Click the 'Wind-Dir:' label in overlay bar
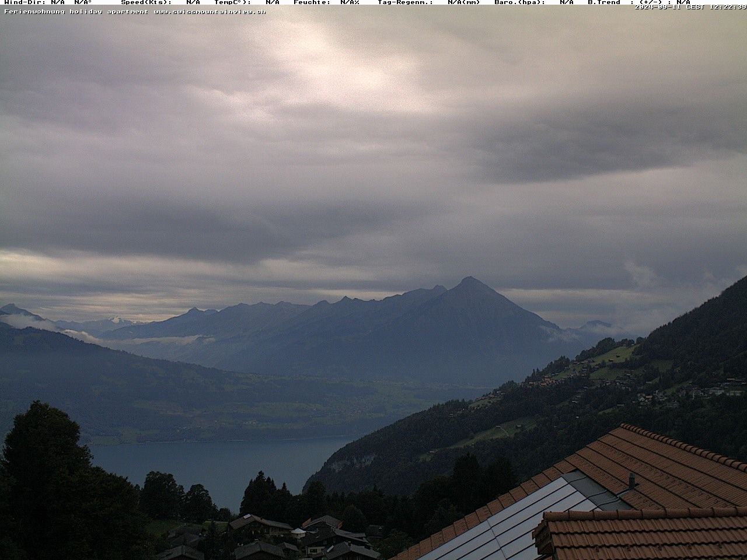The height and width of the screenshot is (560, 747). [x=25, y=2]
